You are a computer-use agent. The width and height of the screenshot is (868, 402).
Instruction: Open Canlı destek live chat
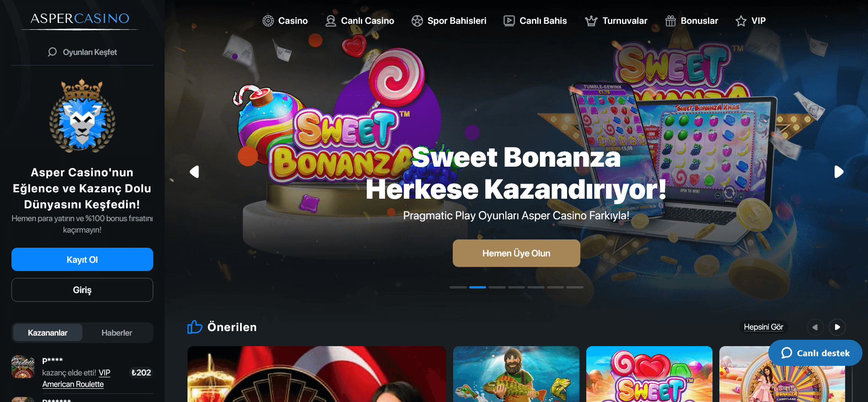[x=815, y=353]
